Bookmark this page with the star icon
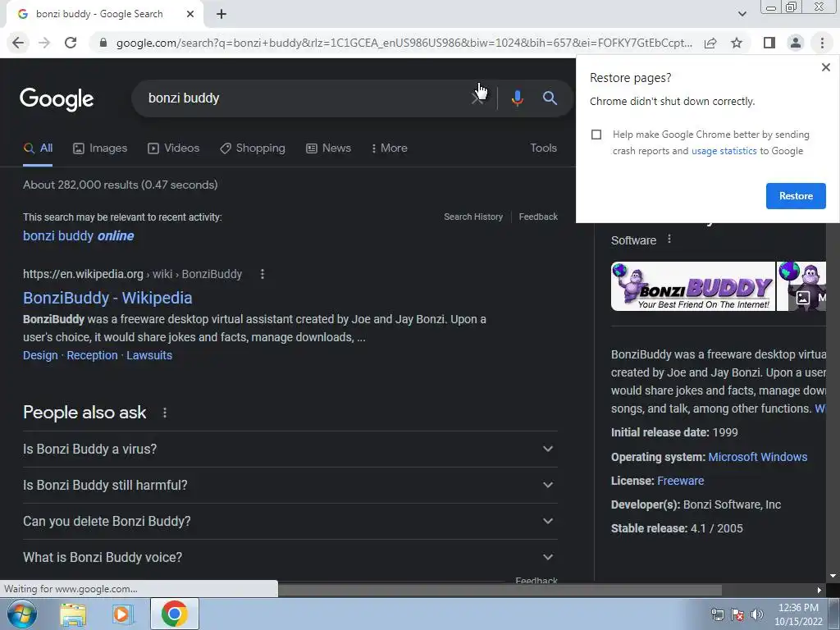Viewport: 840px width, 630px height. pos(737,43)
